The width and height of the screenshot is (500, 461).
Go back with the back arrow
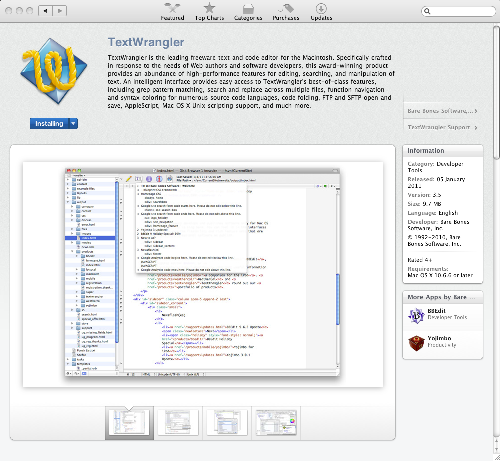(45, 11)
